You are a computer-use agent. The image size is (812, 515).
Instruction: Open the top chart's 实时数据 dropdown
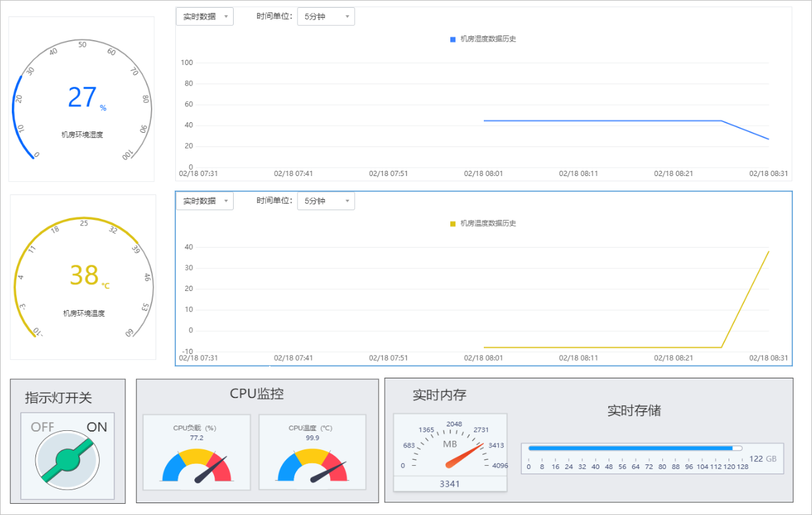[204, 16]
